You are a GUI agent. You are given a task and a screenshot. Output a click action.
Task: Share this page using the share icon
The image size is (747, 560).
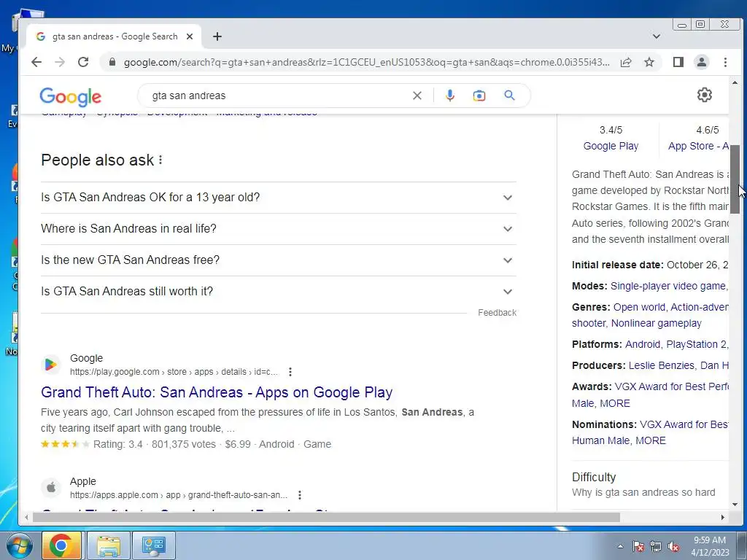tap(626, 62)
